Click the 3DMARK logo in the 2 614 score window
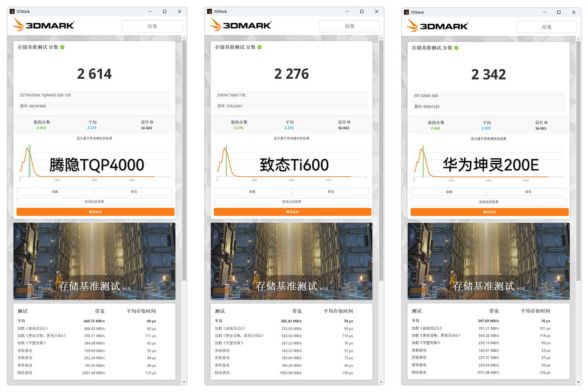The width and height of the screenshot is (588, 392). coord(43,25)
